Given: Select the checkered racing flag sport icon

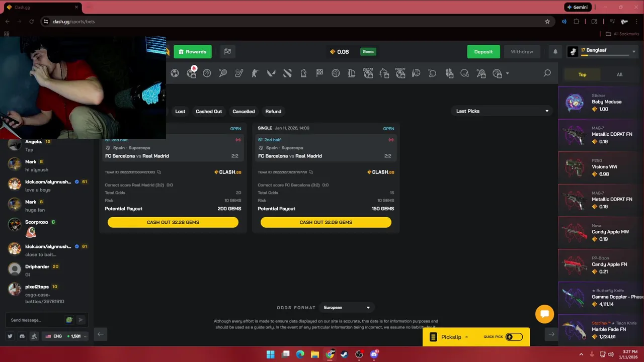Looking at the screenshot, I should (319, 73).
